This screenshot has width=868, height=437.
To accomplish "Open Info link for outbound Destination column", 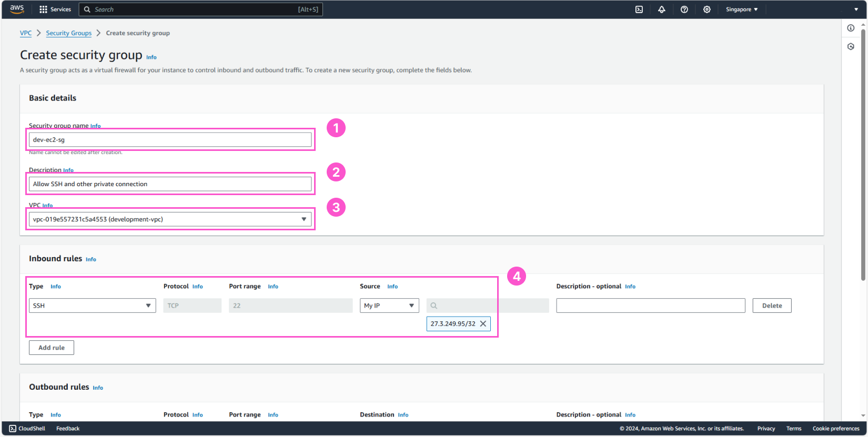I will coord(403,415).
